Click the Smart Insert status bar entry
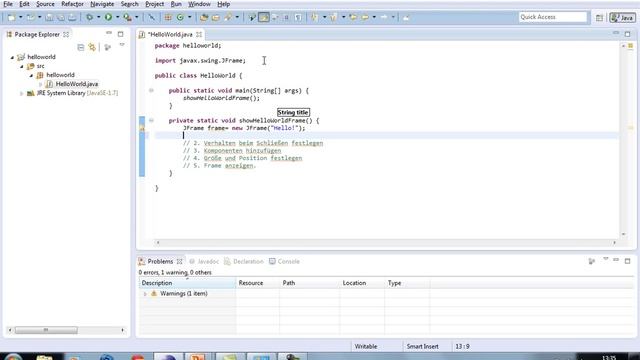Screen dimensions: 640x360 (422, 347)
